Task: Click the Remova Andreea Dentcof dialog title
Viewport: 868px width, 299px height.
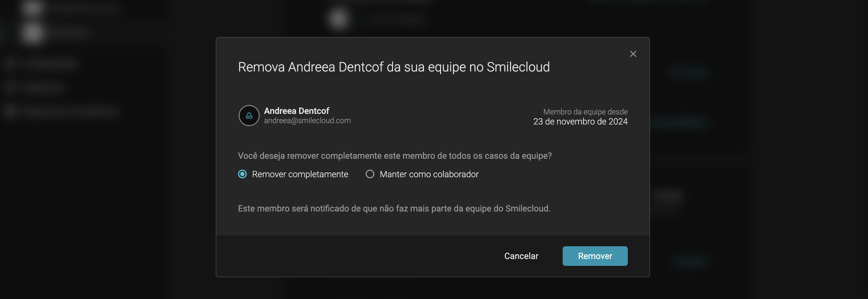Action: 394,67
